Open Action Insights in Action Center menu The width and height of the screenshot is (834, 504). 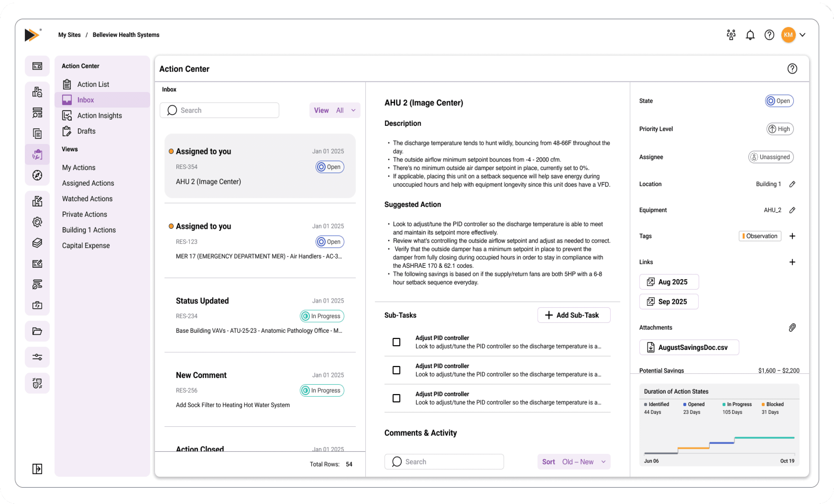pyautogui.click(x=99, y=116)
